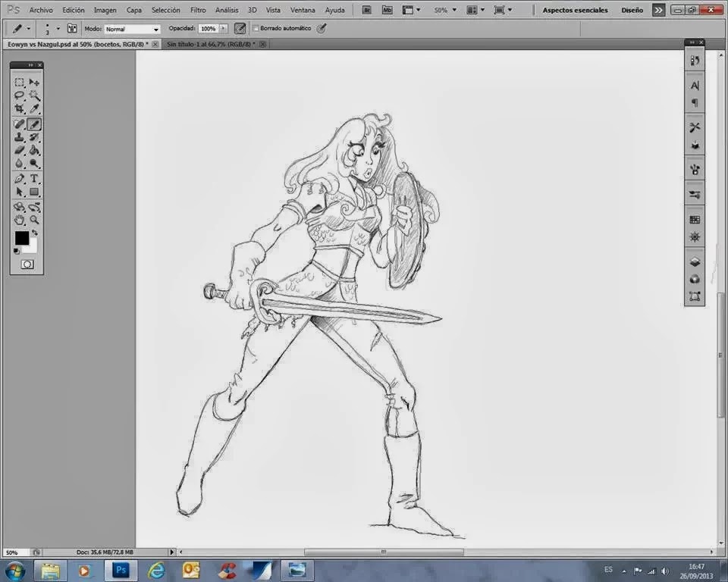Open Internet Explorer from the taskbar
Screen dimensions: 728x582
pyautogui.click(x=156, y=570)
